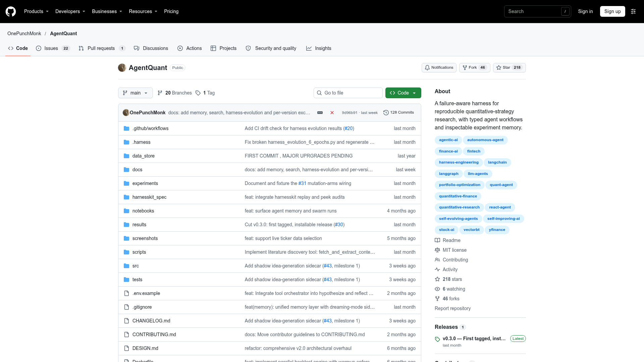This screenshot has height=362, width=644.
Task: Open the Products dropdown menu
Action: 36,11
